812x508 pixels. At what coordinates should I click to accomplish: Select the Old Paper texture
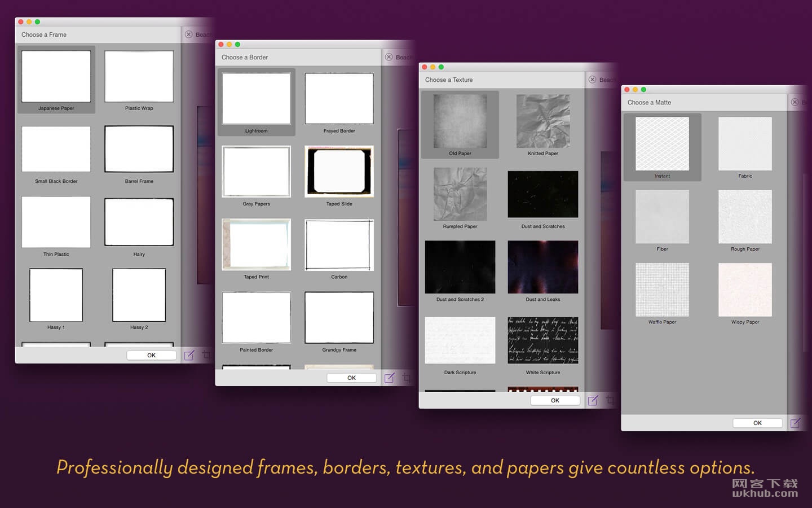pos(460,121)
